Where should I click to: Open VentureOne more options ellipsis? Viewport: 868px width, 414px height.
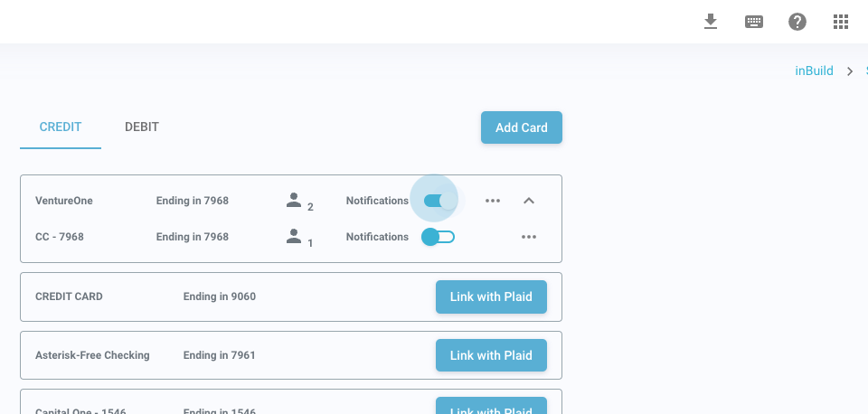[x=493, y=201]
